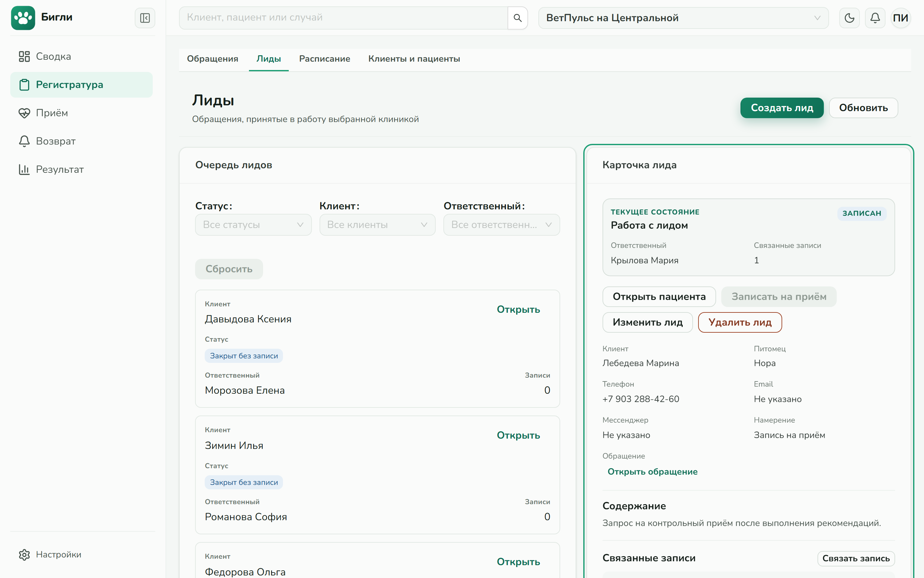
Task: Expand the Все статусы status filter
Action: coord(253,225)
